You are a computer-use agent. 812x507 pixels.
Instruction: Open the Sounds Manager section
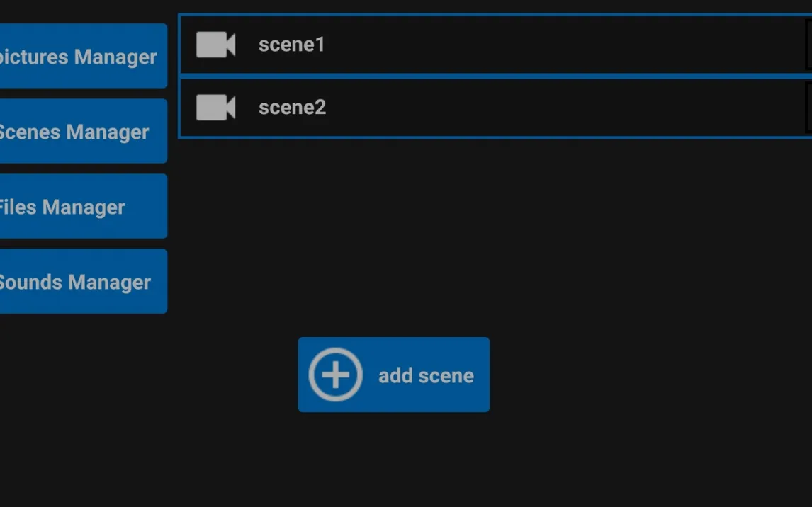click(82, 281)
